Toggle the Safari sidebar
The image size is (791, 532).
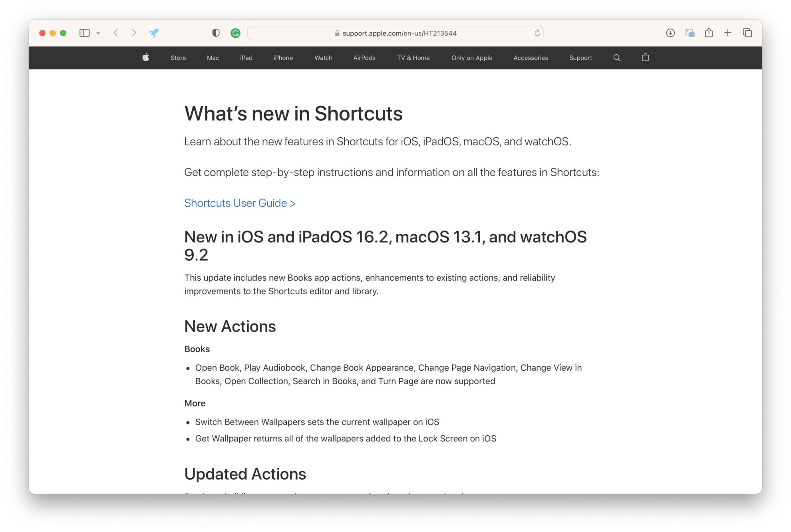point(84,33)
